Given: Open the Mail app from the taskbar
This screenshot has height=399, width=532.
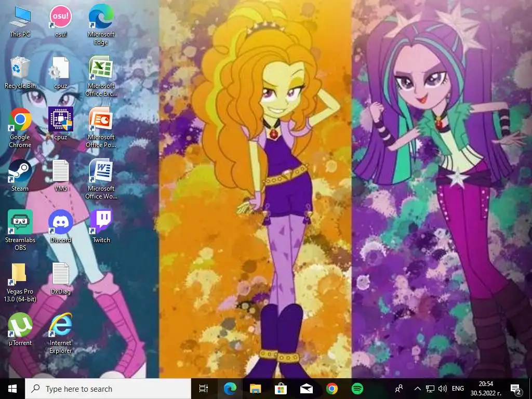Looking at the screenshot, I should coord(307,389).
